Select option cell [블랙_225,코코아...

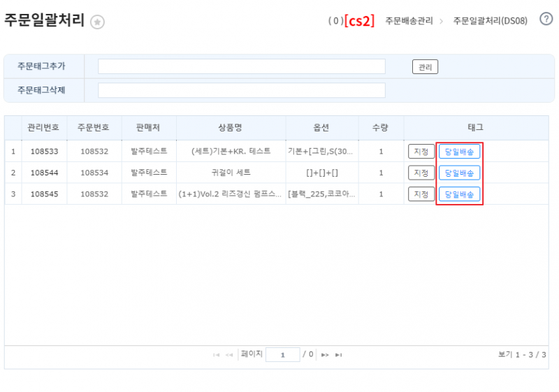click(321, 194)
